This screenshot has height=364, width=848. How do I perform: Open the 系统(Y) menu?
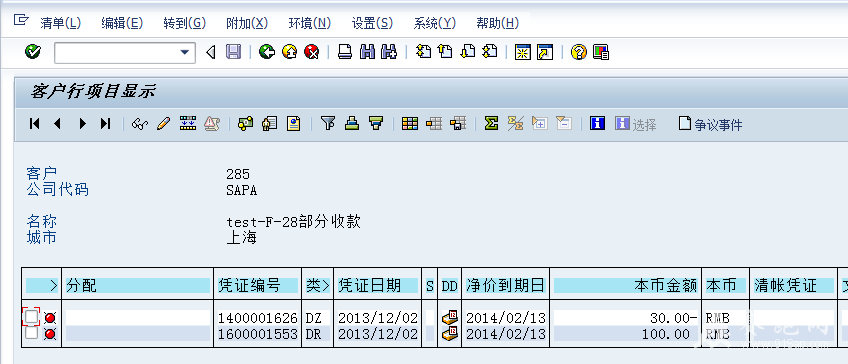435,23
